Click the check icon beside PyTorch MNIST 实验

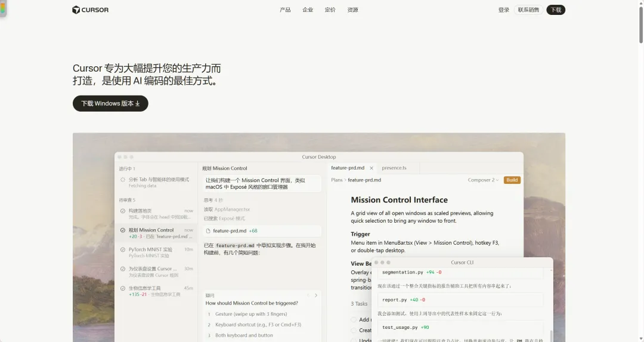(122, 249)
